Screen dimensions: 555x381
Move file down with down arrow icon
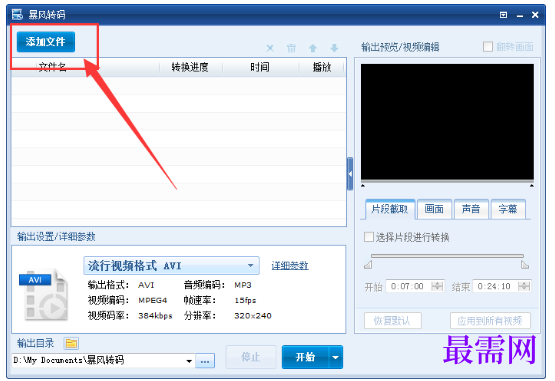click(x=334, y=48)
